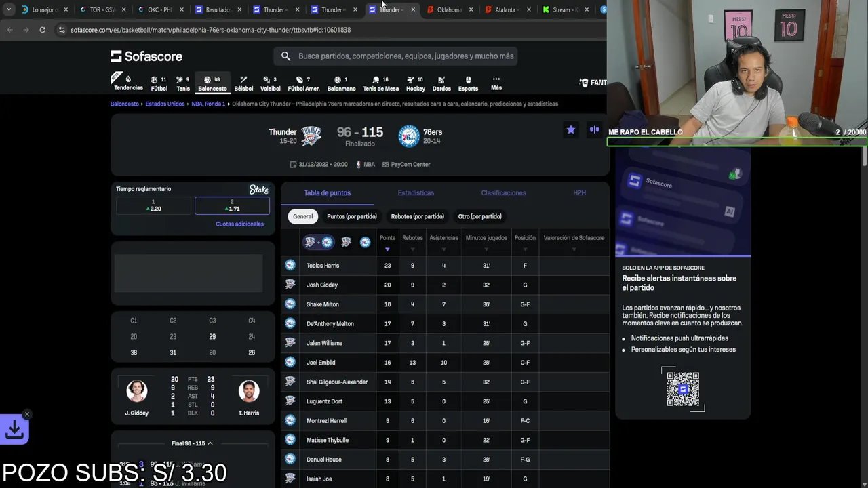
Task: Switch to Estadísticas tab
Action: click(416, 193)
